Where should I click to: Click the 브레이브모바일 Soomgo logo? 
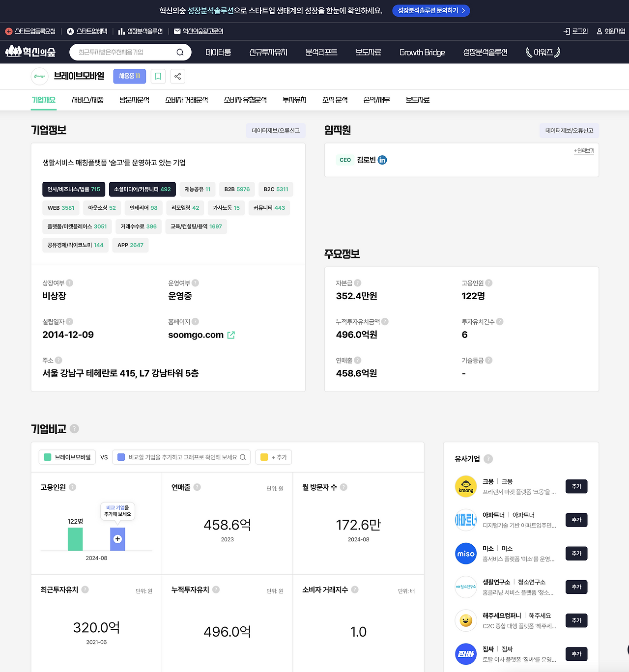click(40, 76)
